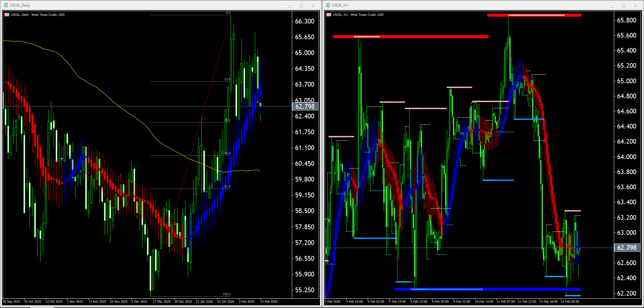Click the '13 Nov 2025' date on Daily axis
The width and height of the screenshot is (644, 308).
point(97,302)
